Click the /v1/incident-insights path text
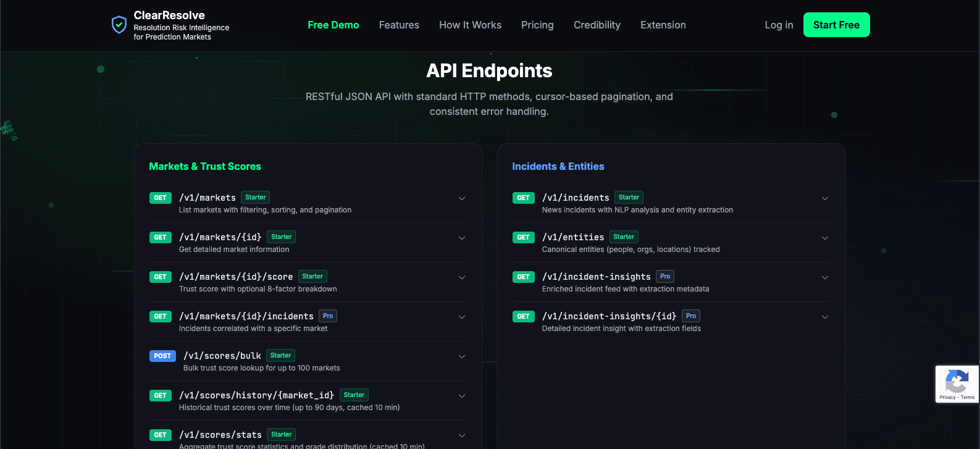This screenshot has height=449, width=980. 597,277
